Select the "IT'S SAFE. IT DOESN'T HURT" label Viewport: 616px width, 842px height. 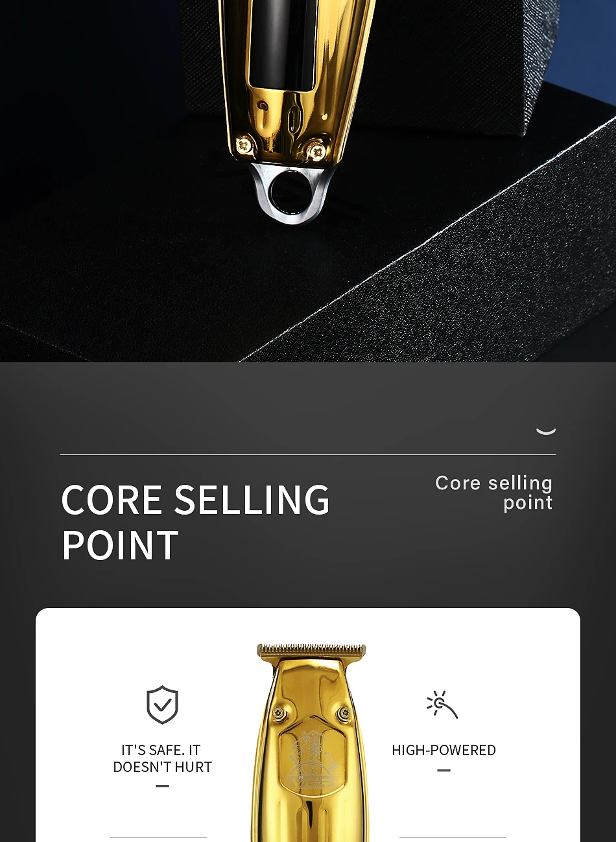pyautogui.click(x=162, y=758)
